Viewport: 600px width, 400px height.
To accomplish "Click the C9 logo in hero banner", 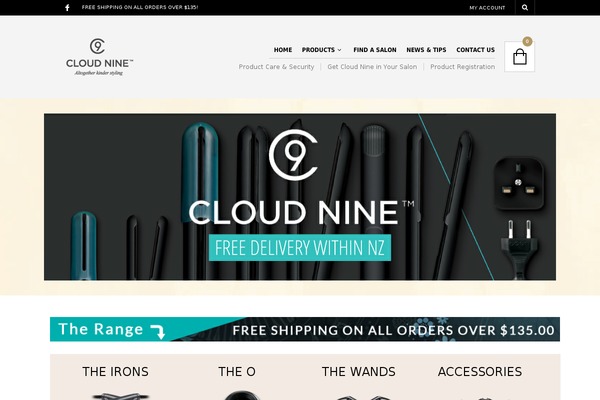I will tap(293, 155).
